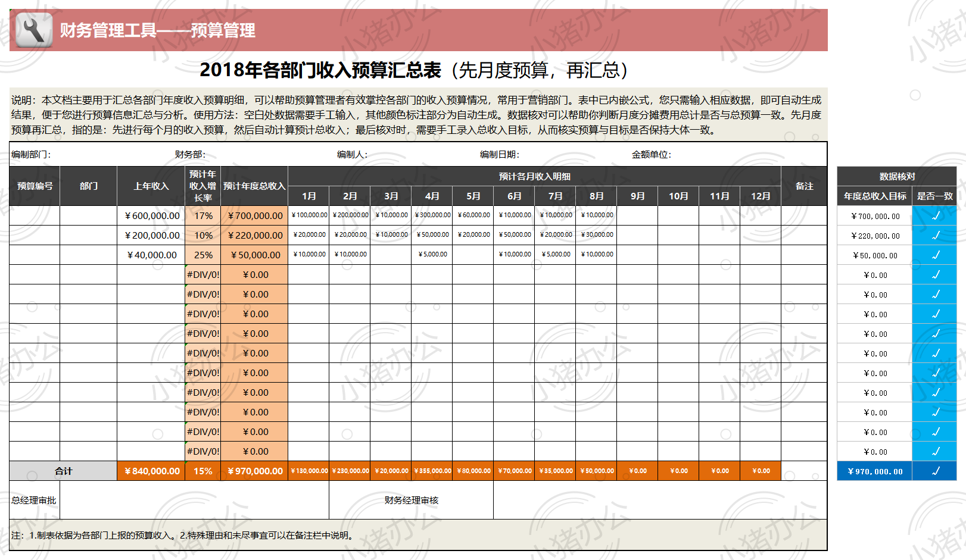
Task: Click the orange ¥970,000.00 total income cell
Action: coord(254,471)
